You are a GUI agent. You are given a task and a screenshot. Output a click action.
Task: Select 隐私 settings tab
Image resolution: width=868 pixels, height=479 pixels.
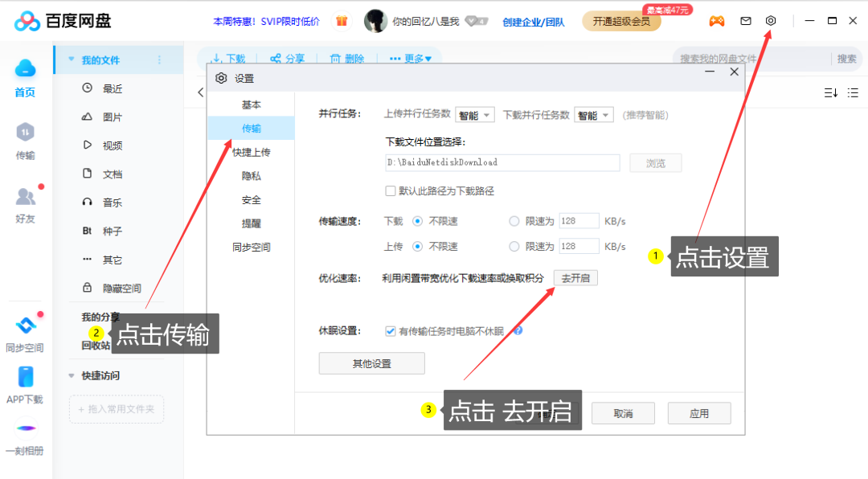tap(252, 176)
